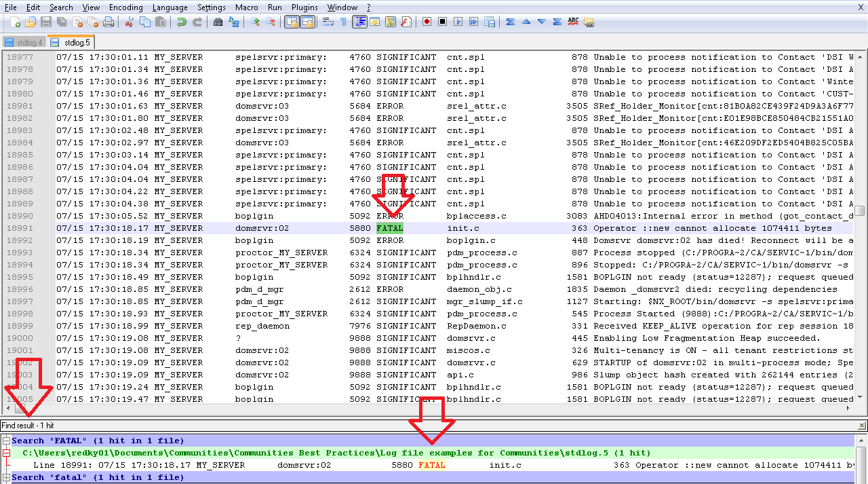The width and height of the screenshot is (868, 484).
Task: Open the ? help menu
Action: click(368, 7)
